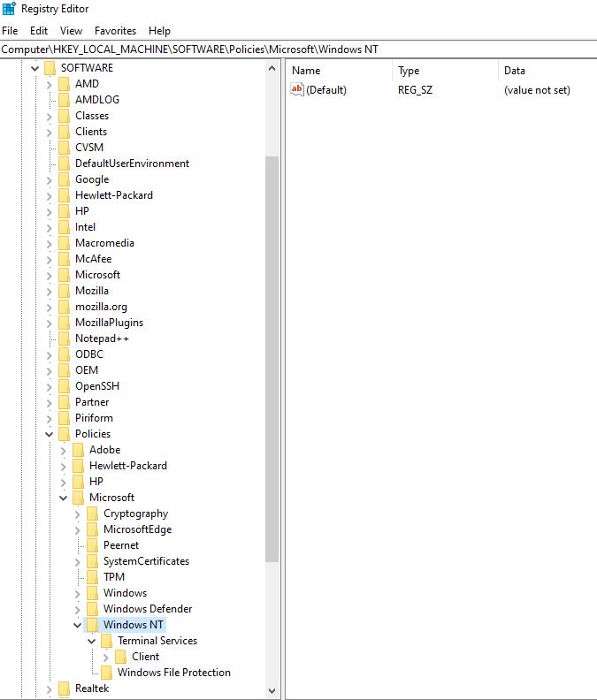This screenshot has width=597, height=700.
Task: Expand the Classes key
Action: tap(50, 116)
